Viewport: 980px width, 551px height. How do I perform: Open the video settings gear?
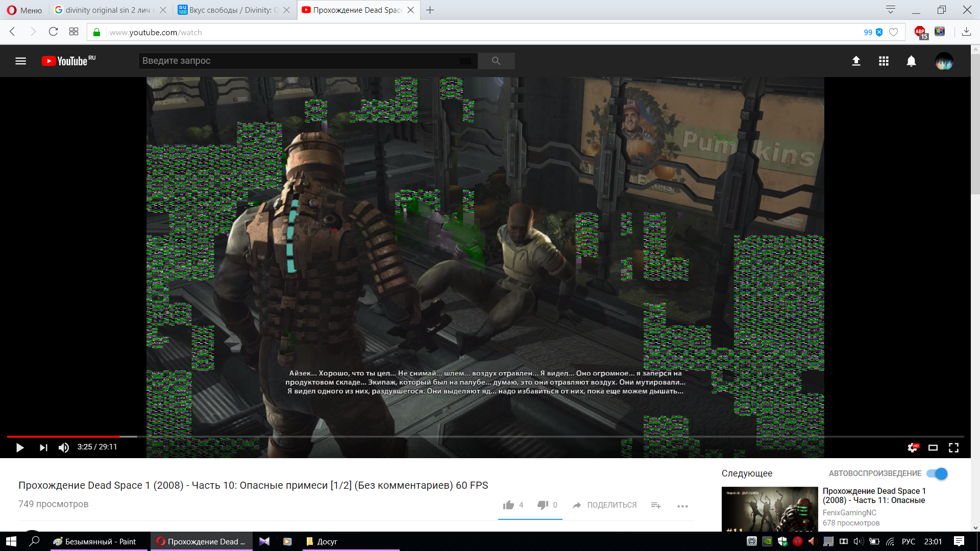pyautogui.click(x=913, y=447)
